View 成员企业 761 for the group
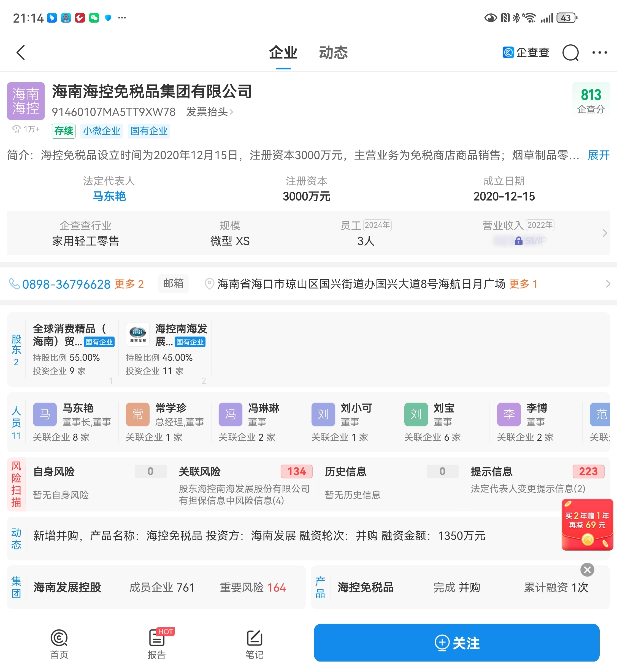This screenshot has width=617, height=672. (x=162, y=587)
